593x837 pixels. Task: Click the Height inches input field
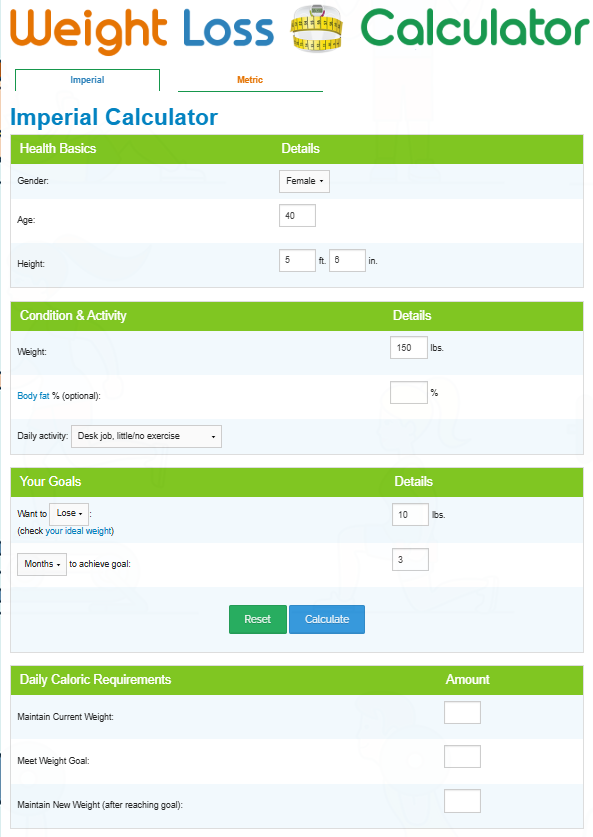click(x=347, y=260)
